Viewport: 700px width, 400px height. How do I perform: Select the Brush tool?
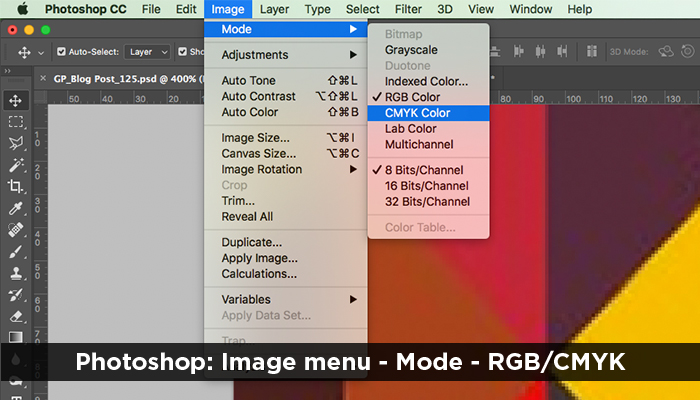15,251
